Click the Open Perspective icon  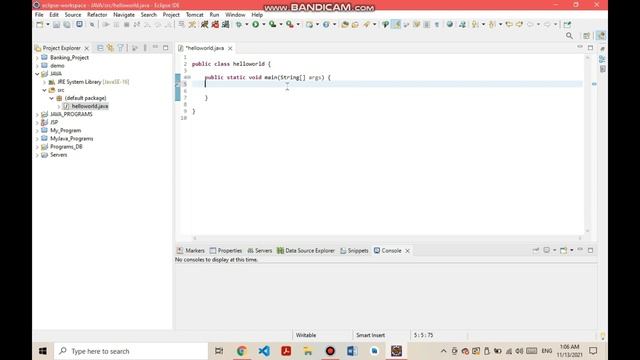(587, 36)
